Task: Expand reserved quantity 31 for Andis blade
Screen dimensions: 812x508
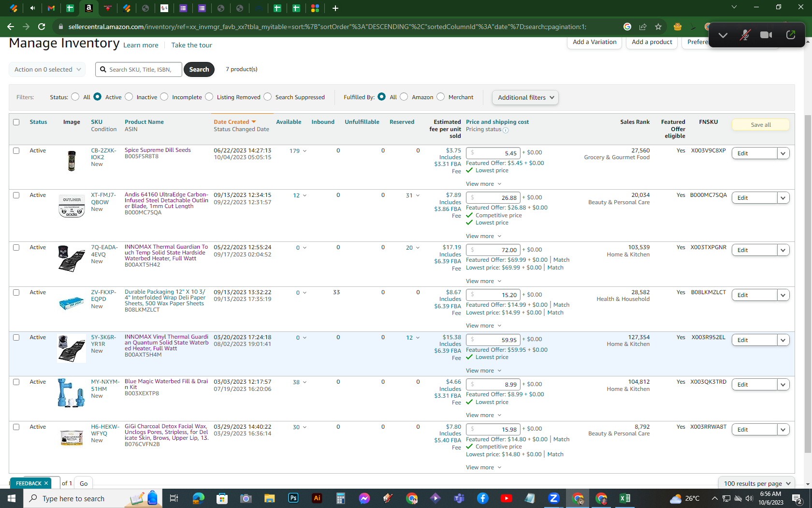Action: pos(413,195)
